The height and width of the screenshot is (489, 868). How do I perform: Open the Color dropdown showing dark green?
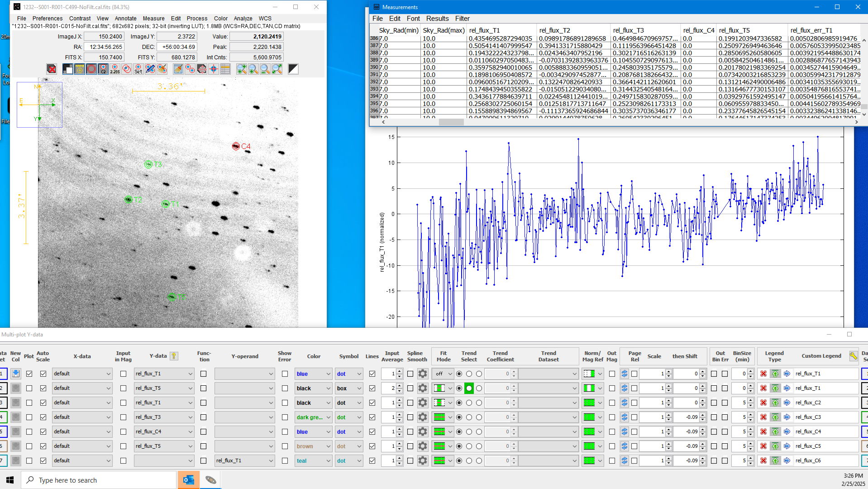(314, 417)
